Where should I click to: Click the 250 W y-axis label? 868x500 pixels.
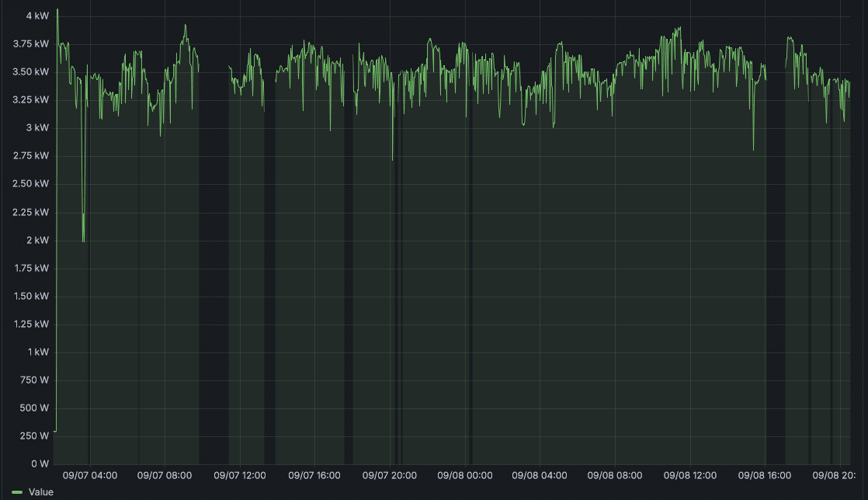click(34, 436)
